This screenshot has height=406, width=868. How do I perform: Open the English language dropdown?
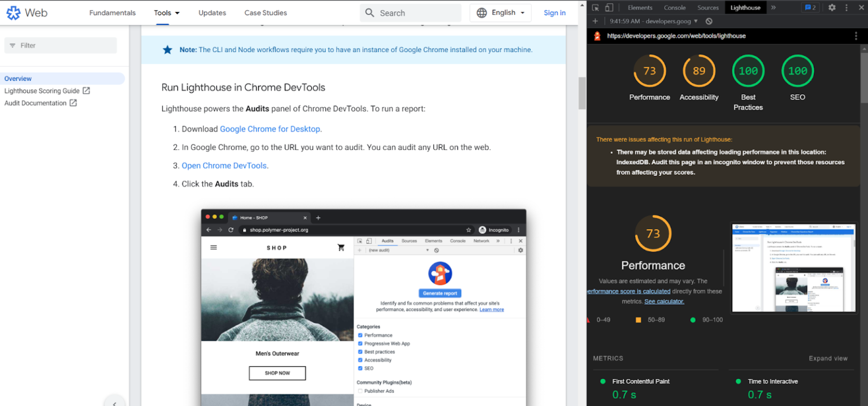click(x=500, y=12)
